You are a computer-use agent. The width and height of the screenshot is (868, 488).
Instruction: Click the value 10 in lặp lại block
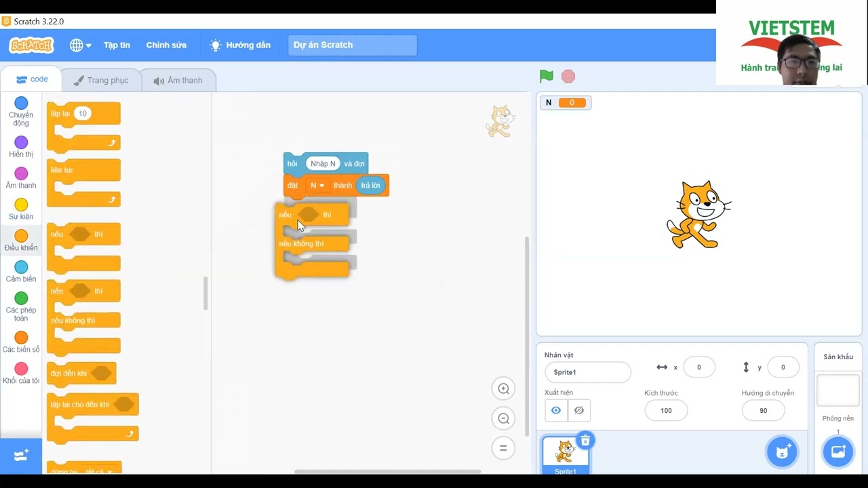click(83, 113)
